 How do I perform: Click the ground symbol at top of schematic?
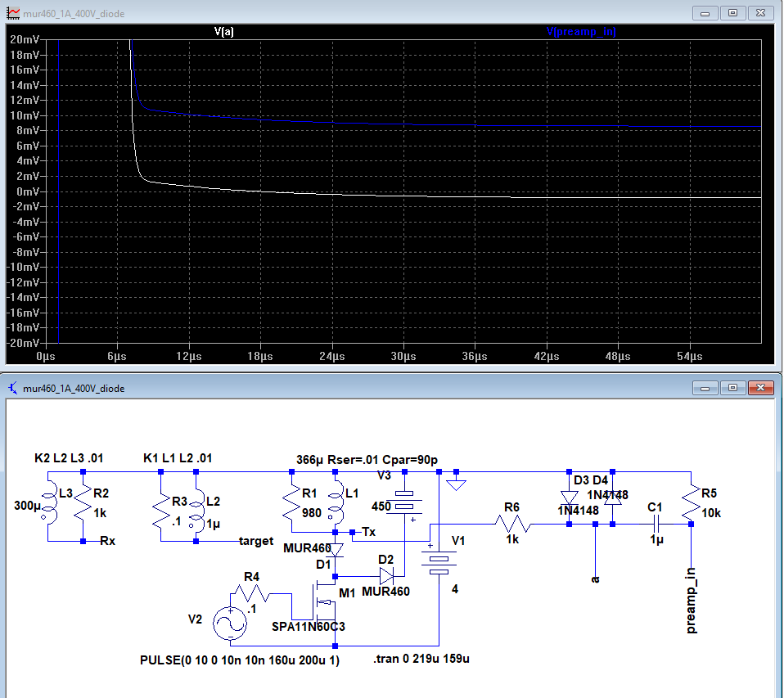click(x=457, y=484)
